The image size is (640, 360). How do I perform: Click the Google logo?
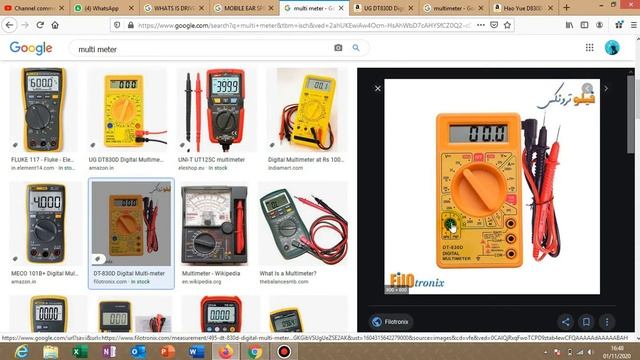31,48
